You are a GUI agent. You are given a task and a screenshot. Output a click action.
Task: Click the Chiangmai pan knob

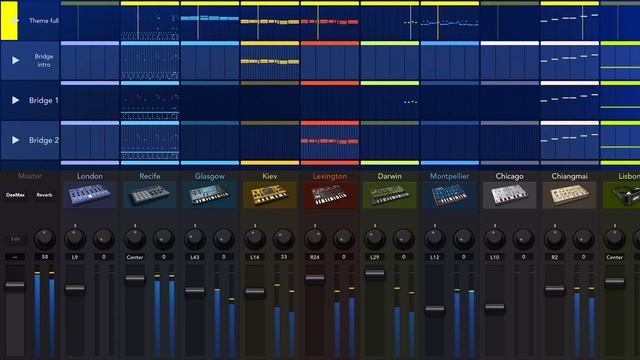click(555, 239)
